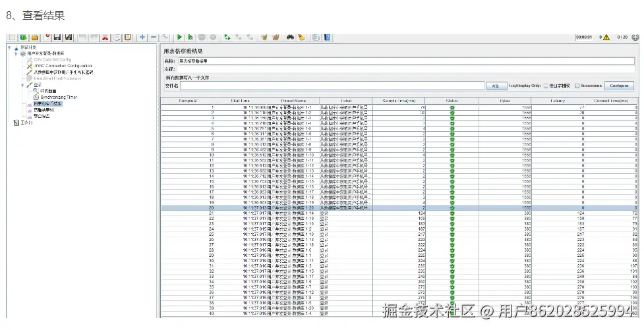
Task: Open the Function Helper dialog icon
Action: point(316,38)
